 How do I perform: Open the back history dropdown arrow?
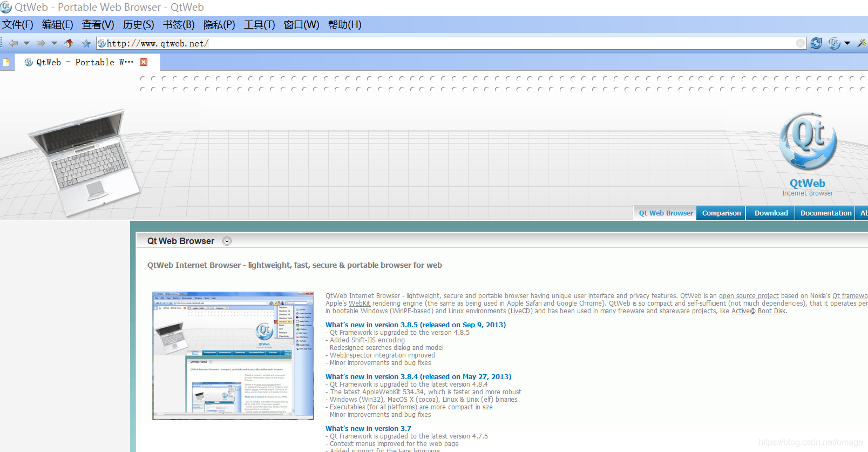(26, 43)
